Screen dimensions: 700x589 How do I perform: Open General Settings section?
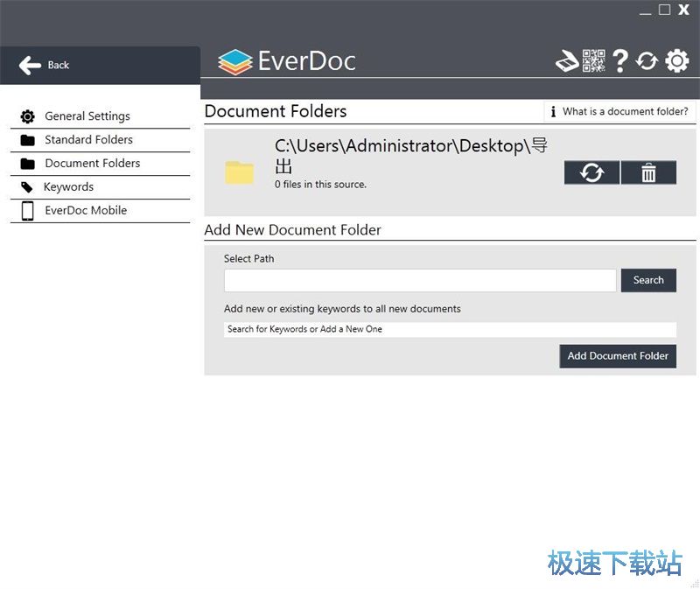pos(100,116)
